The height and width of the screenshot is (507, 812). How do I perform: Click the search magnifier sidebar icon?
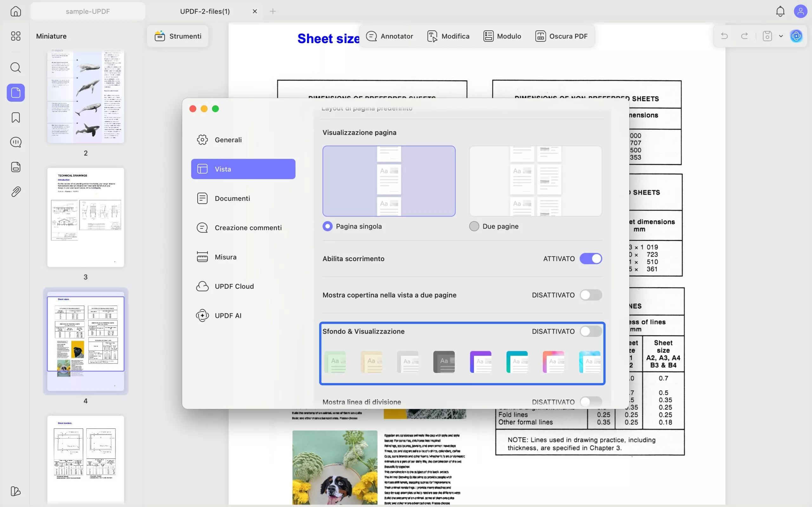tap(16, 67)
